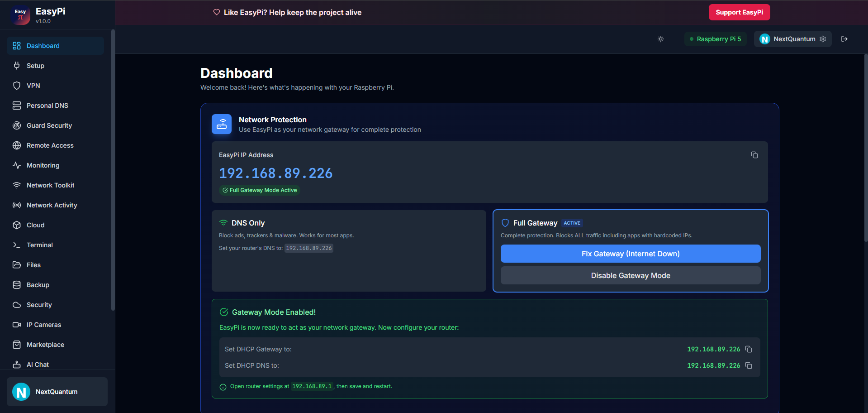868x413 pixels.
Task: Click Disable Gateway Mode button
Action: click(631, 275)
